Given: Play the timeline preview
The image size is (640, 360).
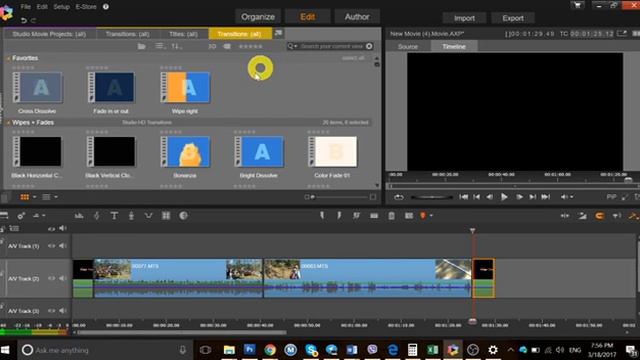Looking at the screenshot, I should tap(504, 197).
